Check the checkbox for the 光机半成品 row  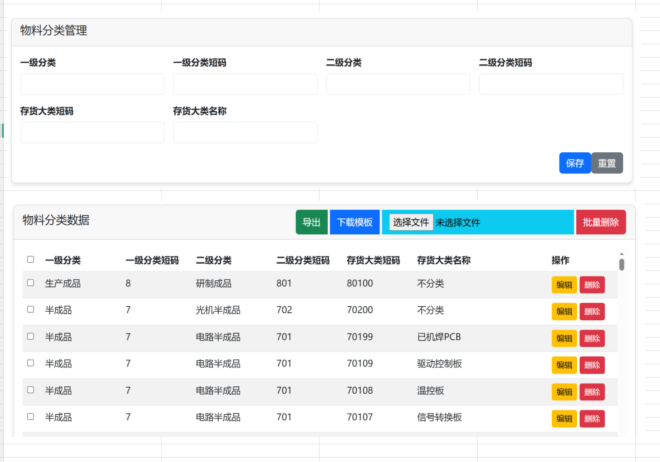pyautogui.click(x=30, y=310)
